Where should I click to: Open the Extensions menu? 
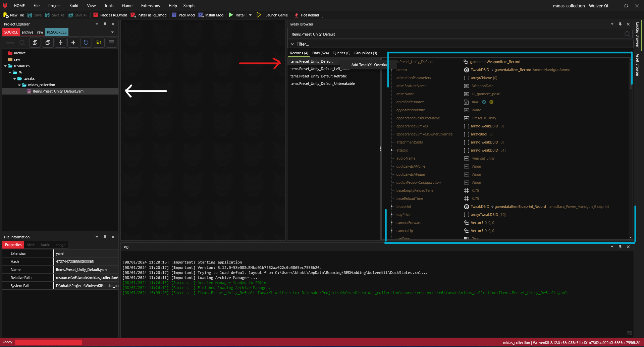pos(150,6)
